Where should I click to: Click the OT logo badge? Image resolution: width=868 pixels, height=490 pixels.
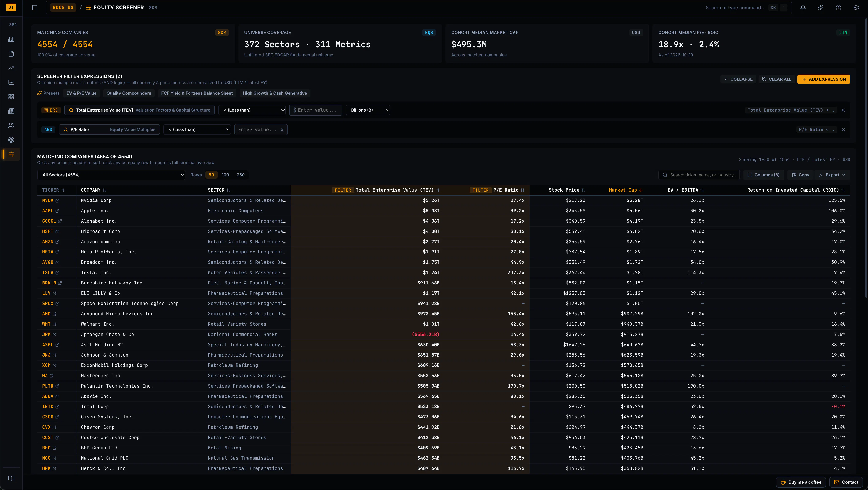[11, 7]
